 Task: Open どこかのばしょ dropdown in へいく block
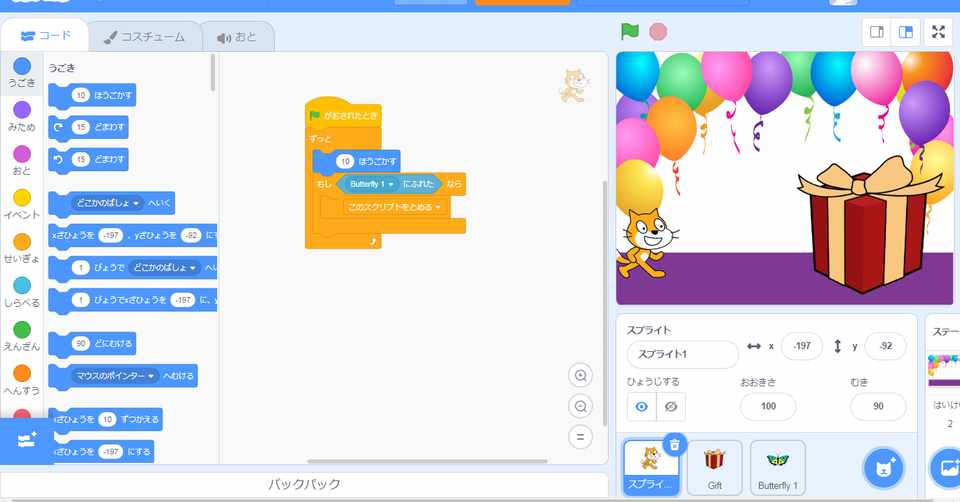click(x=107, y=203)
